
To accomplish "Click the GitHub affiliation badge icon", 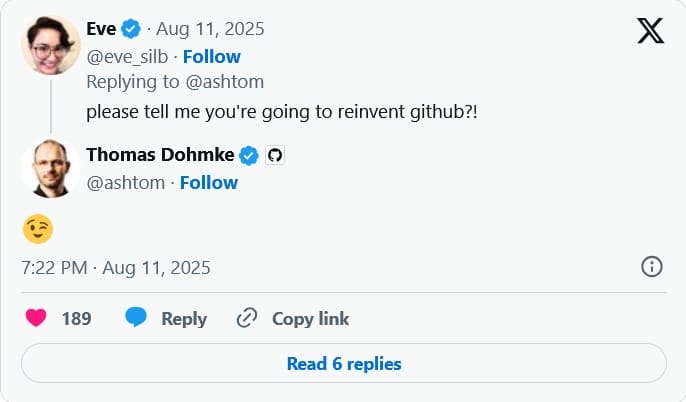I will point(276,155).
